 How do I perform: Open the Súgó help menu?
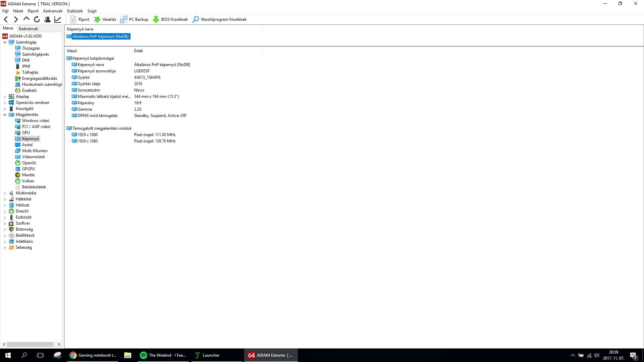tap(92, 11)
